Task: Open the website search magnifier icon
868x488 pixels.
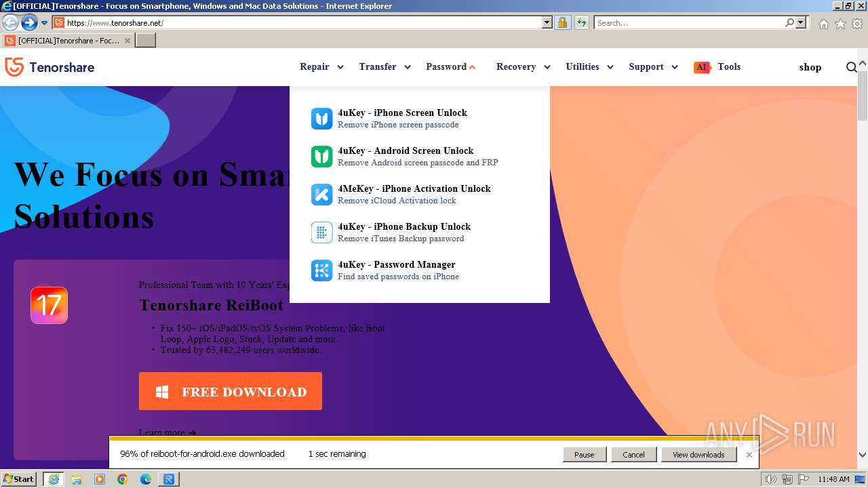Action: click(x=851, y=67)
